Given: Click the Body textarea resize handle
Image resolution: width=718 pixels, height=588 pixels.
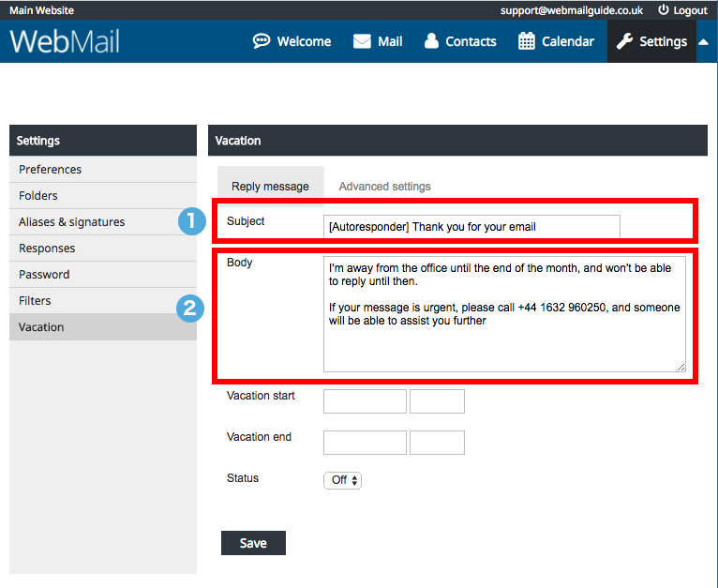Looking at the screenshot, I should coord(681,367).
